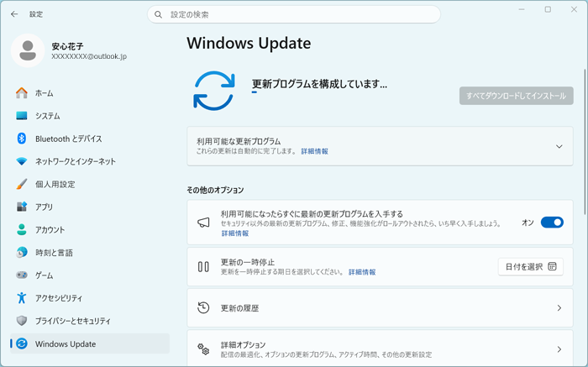Open 詳細情報 link under latest updates option

pyautogui.click(x=235, y=233)
